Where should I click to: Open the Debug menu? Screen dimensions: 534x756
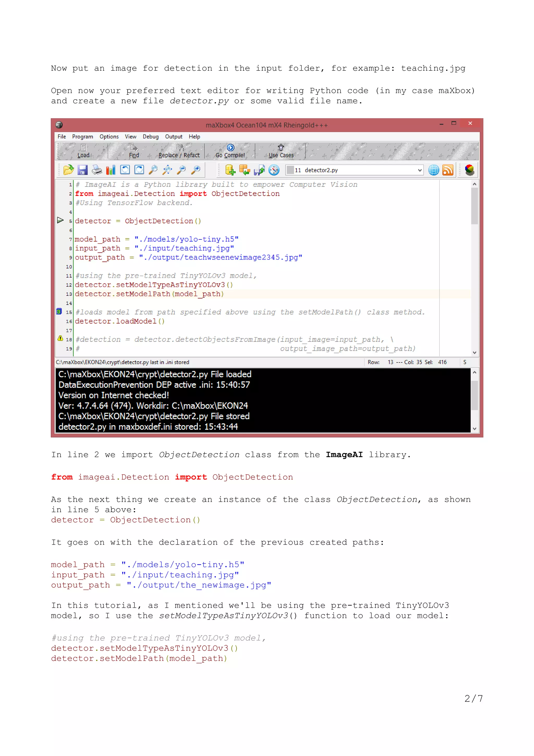pyautogui.click(x=151, y=137)
